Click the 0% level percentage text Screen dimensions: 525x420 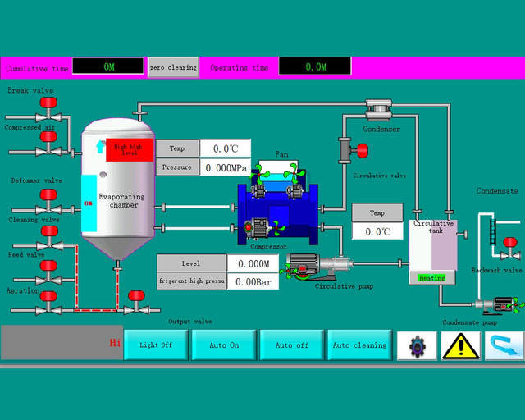[x=89, y=203]
